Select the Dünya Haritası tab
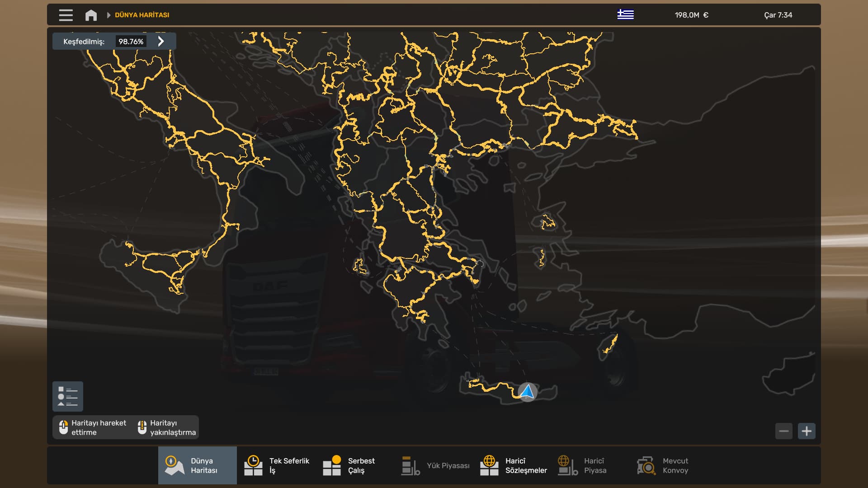Image resolution: width=868 pixels, height=488 pixels. tap(198, 465)
